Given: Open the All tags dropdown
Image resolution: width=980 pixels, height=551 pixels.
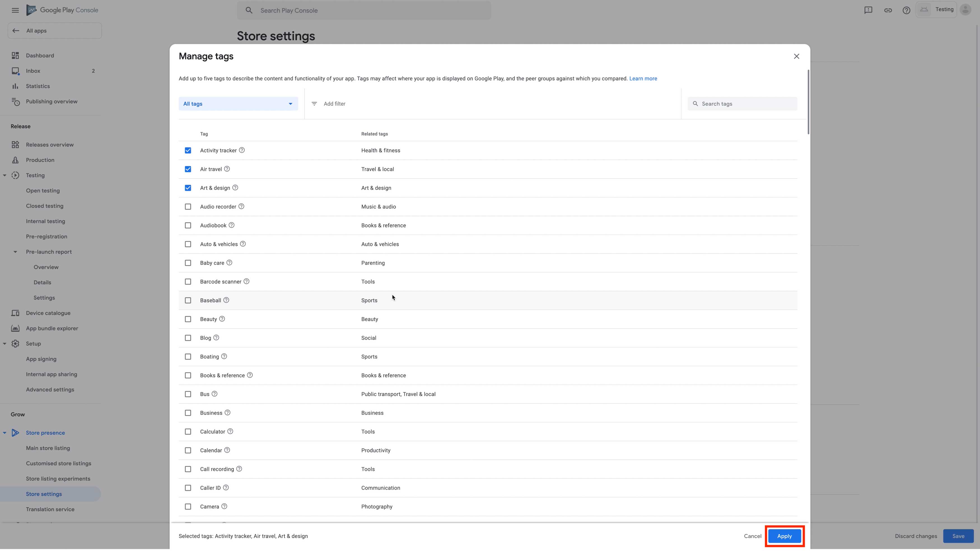Looking at the screenshot, I should [x=238, y=104].
